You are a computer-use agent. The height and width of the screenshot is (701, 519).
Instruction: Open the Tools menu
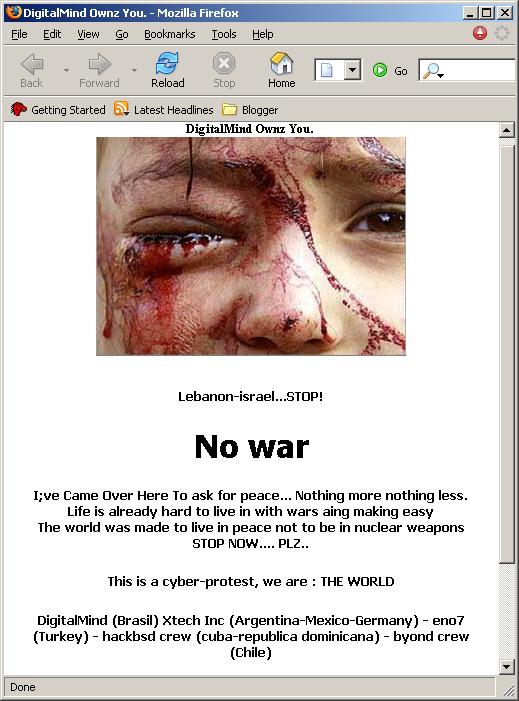(x=224, y=34)
